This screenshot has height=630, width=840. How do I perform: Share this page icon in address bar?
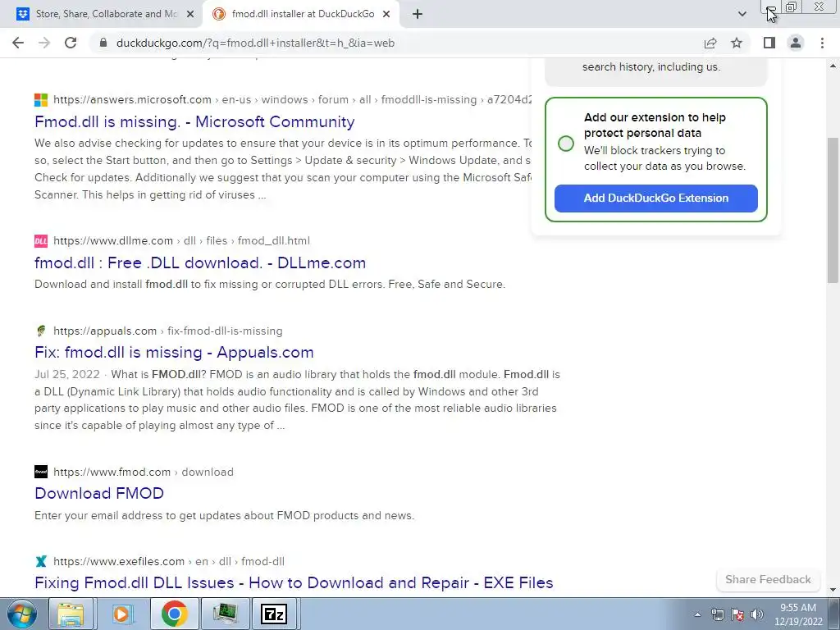710,43
